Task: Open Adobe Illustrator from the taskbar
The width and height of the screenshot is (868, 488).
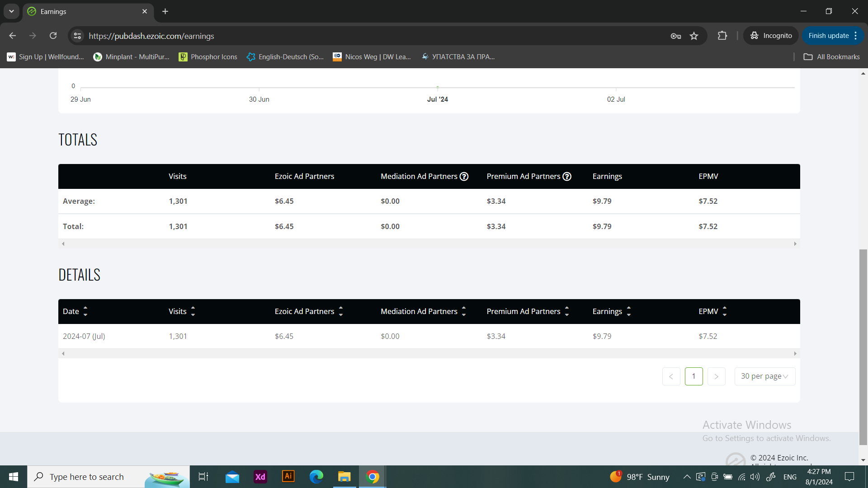Action: pyautogui.click(x=288, y=477)
